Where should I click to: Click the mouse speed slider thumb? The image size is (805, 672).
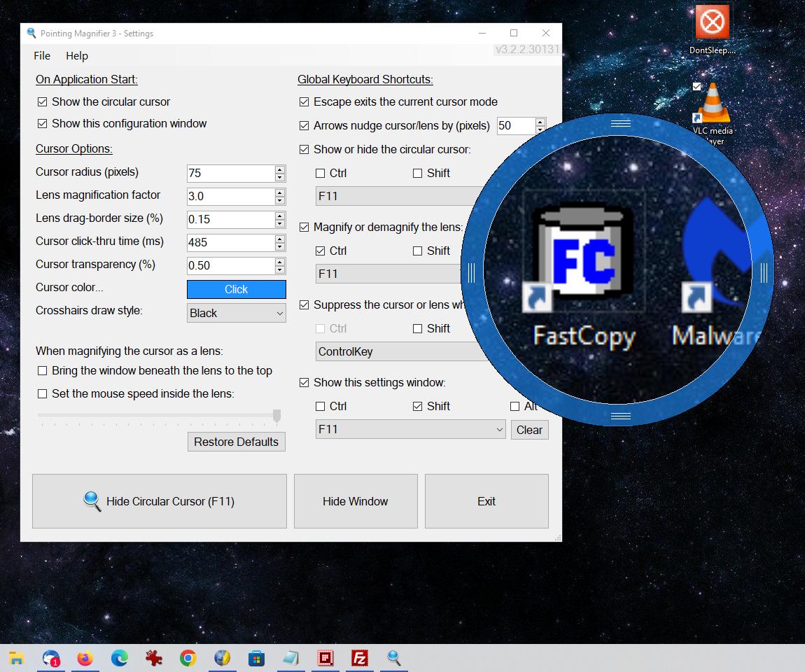tap(276, 416)
